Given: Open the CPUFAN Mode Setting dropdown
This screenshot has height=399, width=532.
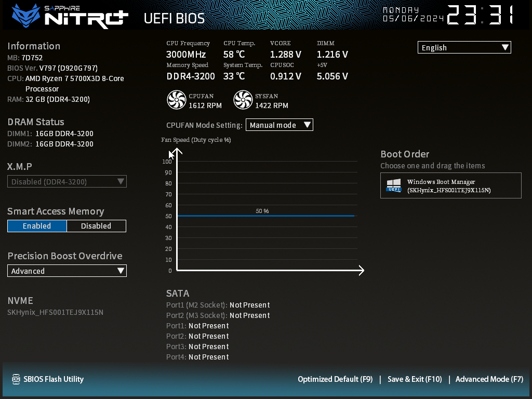Looking at the screenshot, I should 279,125.
